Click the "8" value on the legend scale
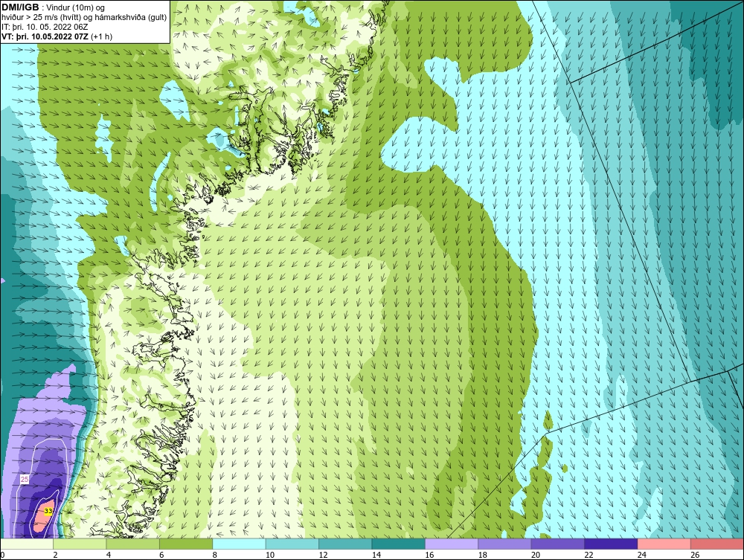Image resolution: width=744 pixels, height=560 pixels. pos(215,555)
